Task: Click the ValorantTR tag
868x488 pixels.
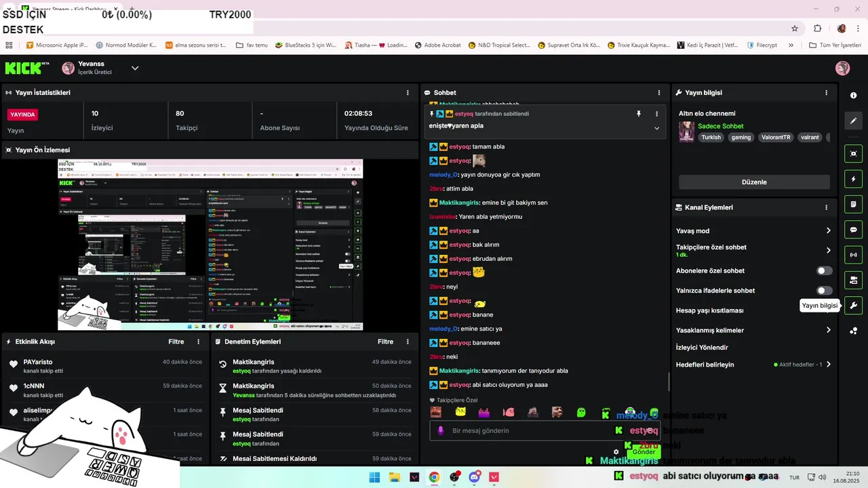Action: (x=776, y=137)
